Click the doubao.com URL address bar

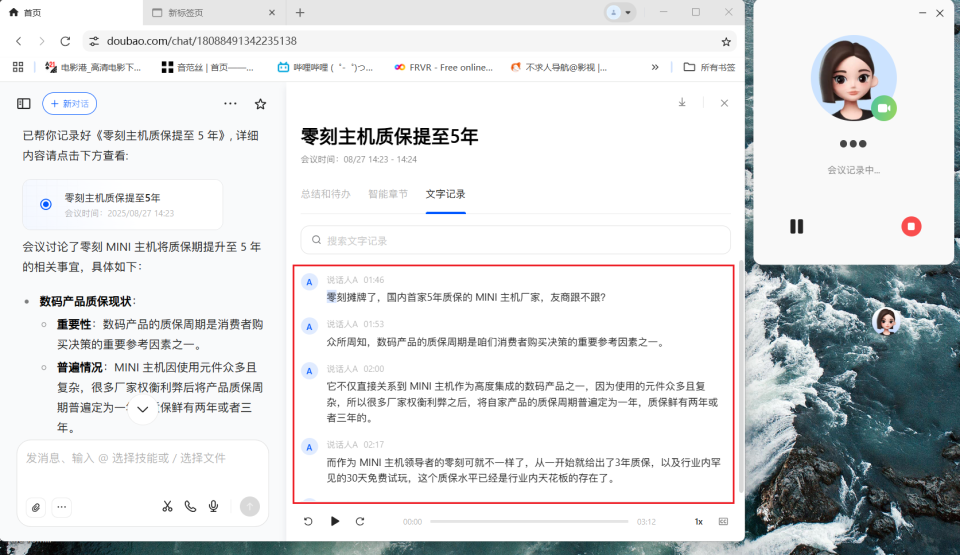click(410, 41)
